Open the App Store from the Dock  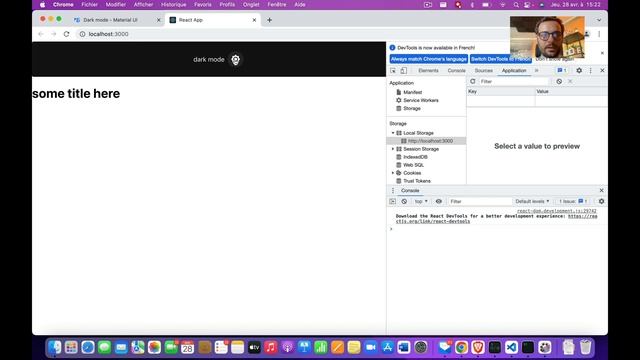(x=387, y=347)
